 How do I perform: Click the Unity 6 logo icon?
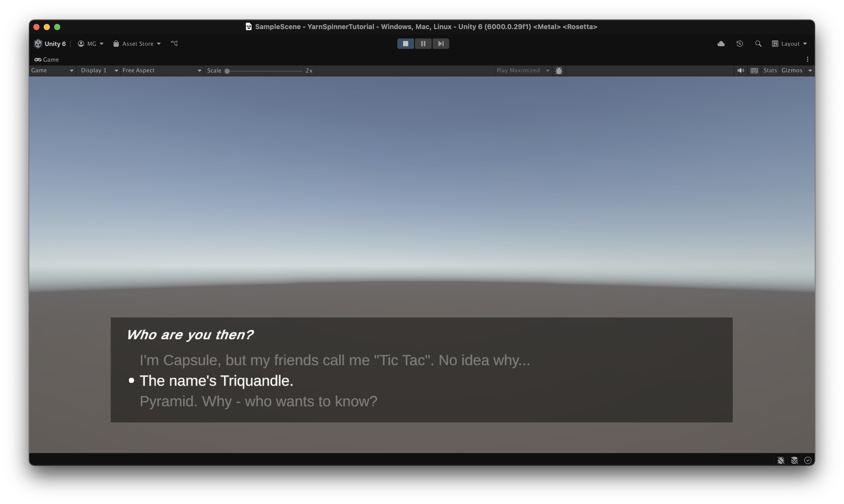[x=38, y=43]
